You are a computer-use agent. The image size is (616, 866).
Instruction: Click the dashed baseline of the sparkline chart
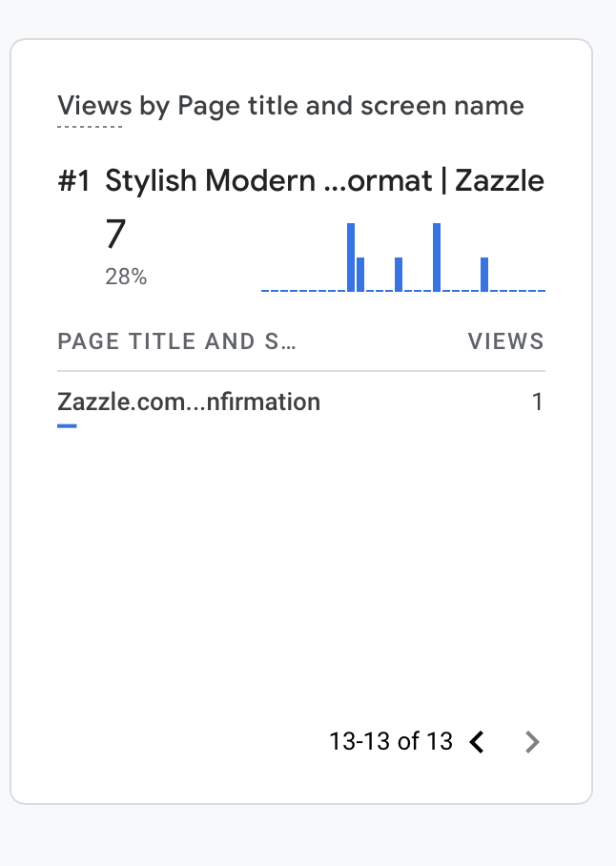tap(403, 291)
